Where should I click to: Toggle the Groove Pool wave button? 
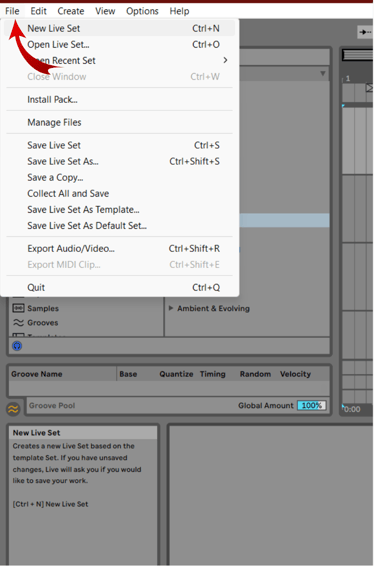[13, 409]
